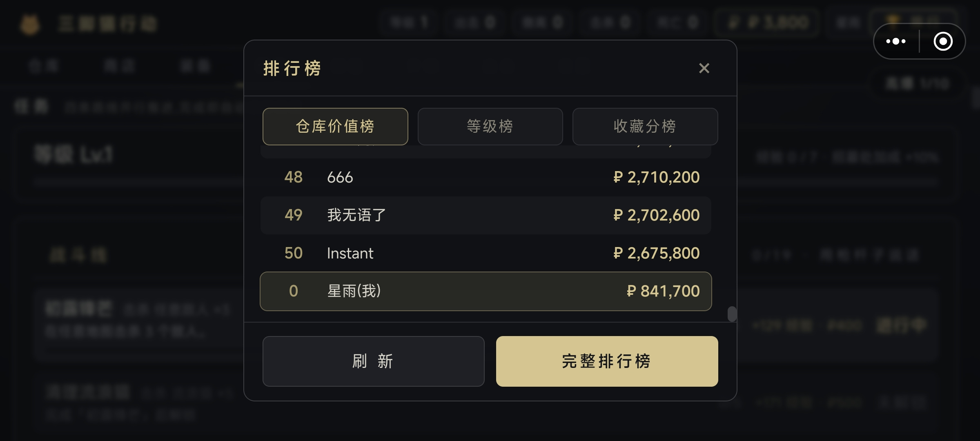Open the 收藏分榜 tab
The width and height of the screenshot is (980, 441).
pyautogui.click(x=645, y=127)
